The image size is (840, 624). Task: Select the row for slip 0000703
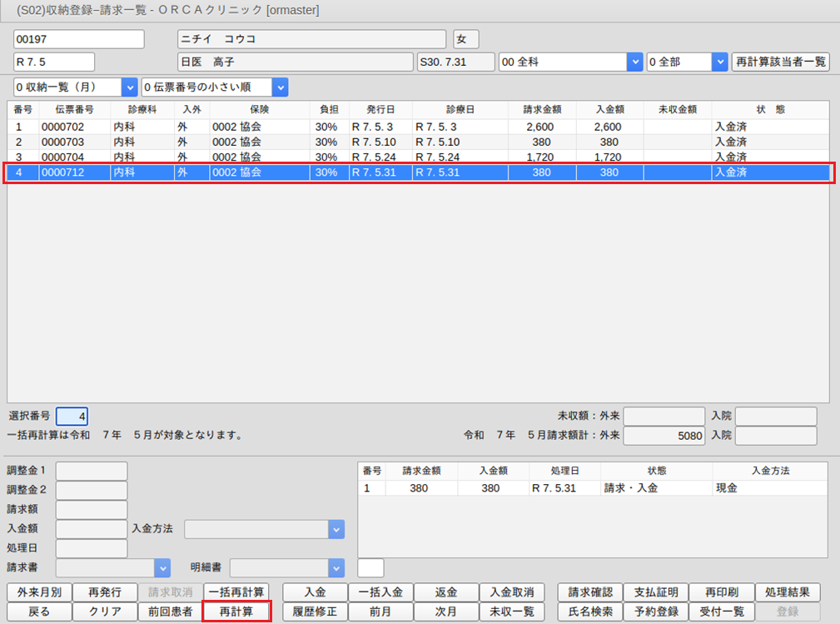62,142
